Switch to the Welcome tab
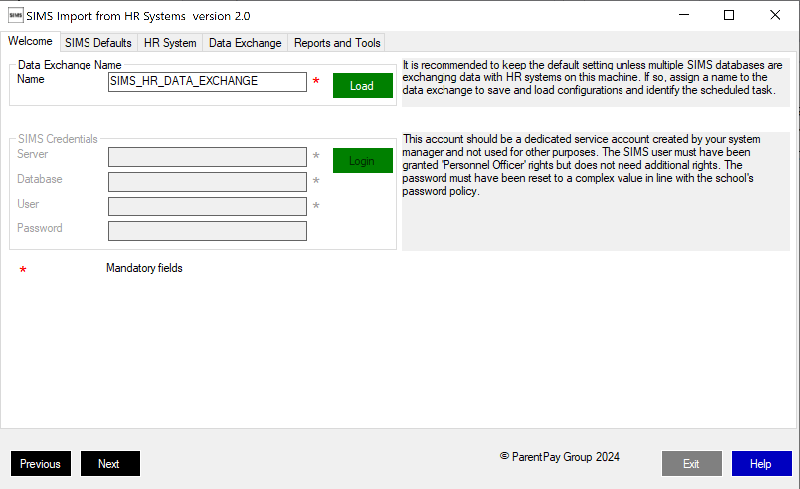The image size is (800, 489). [30, 41]
